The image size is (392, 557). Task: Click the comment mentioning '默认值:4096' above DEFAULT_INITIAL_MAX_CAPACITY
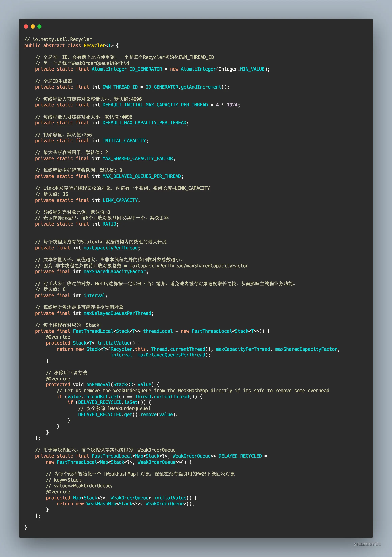(x=88, y=99)
